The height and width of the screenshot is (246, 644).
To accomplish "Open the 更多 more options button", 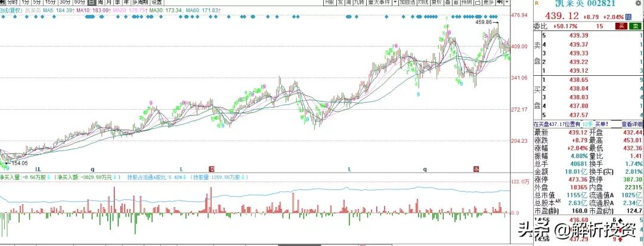I will (x=489, y=2).
